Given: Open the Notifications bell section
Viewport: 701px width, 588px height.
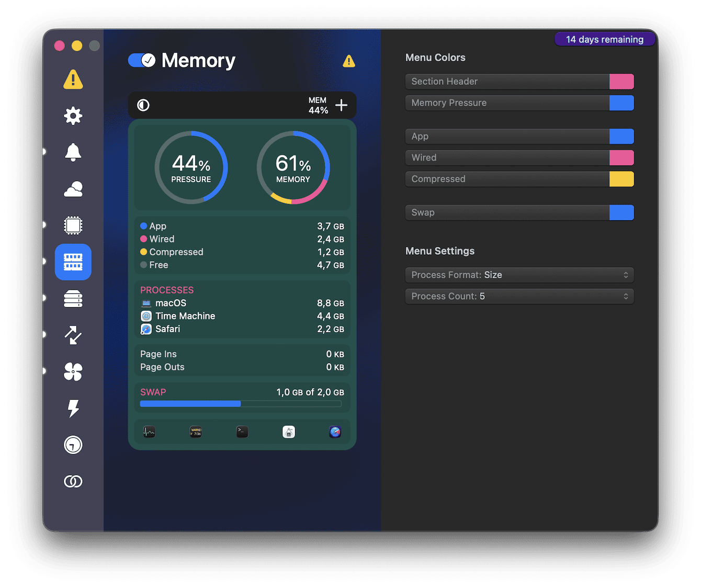Looking at the screenshot, I should (x=73, y=152).
